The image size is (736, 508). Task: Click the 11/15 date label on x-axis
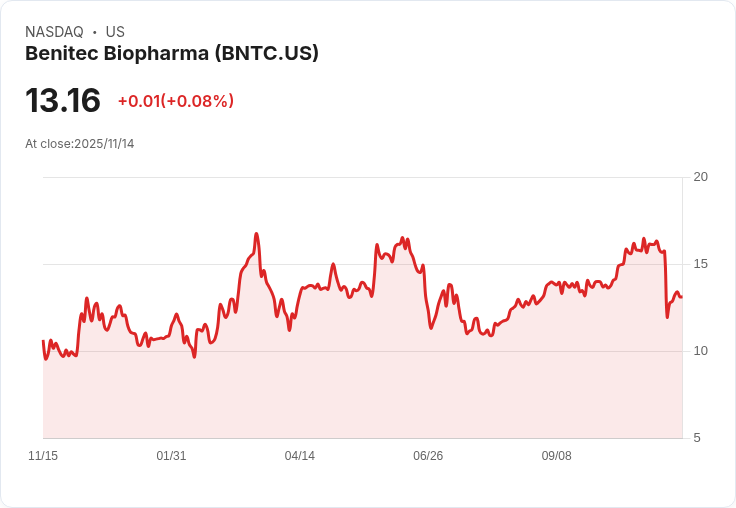43,455
